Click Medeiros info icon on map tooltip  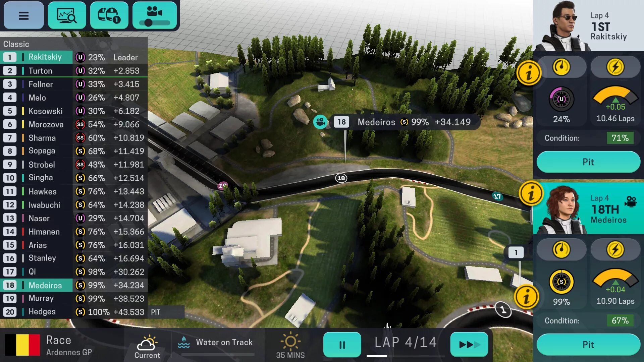pos(321,122)
